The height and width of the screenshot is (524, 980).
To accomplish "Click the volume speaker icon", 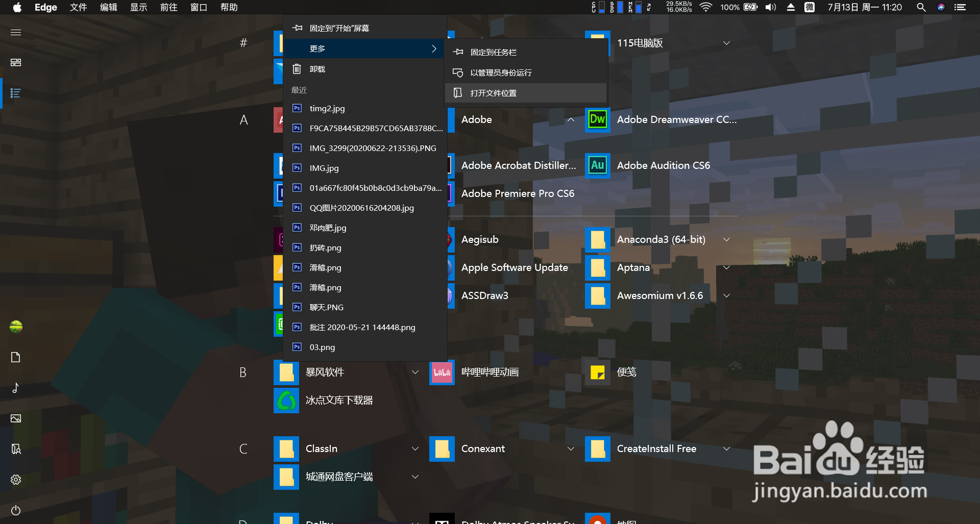I will click(771, 7).
